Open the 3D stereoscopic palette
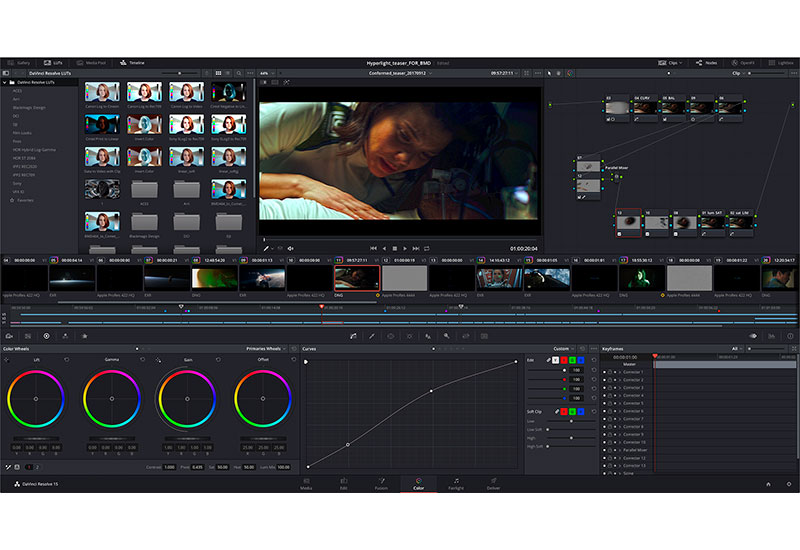800x550 pixels. click(484, 336)
